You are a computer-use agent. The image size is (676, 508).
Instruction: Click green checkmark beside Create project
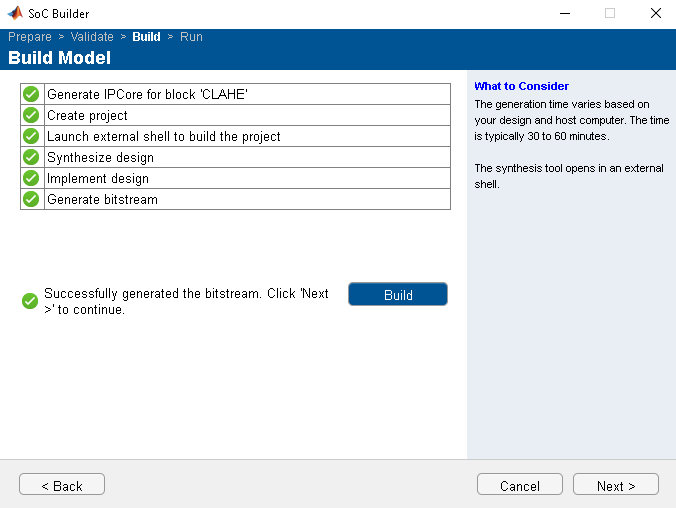click(x=31, y=115)
